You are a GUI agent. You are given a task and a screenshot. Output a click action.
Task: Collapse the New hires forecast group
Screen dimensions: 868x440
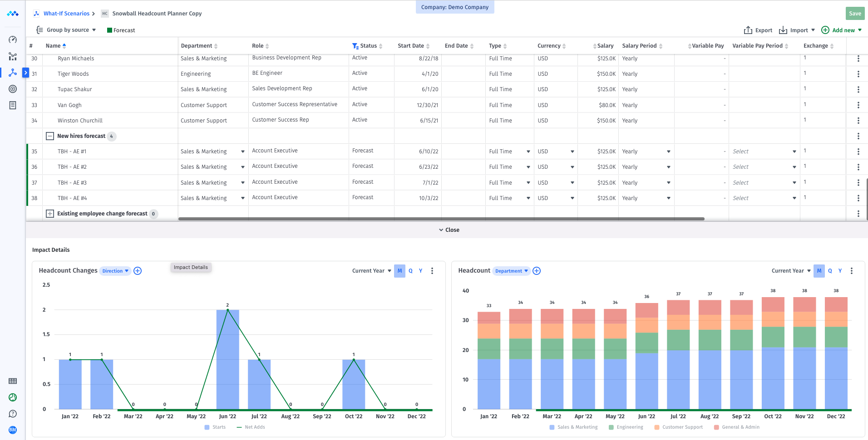tap(50, 136)
